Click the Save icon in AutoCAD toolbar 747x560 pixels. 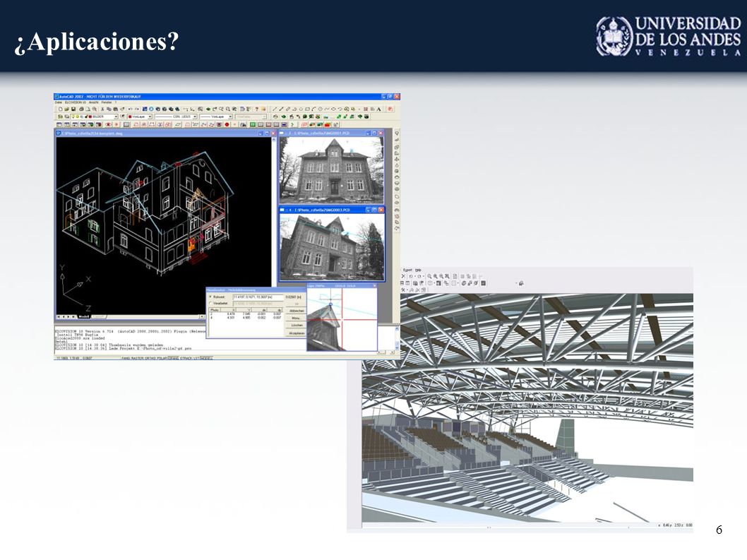coord(73,109)
